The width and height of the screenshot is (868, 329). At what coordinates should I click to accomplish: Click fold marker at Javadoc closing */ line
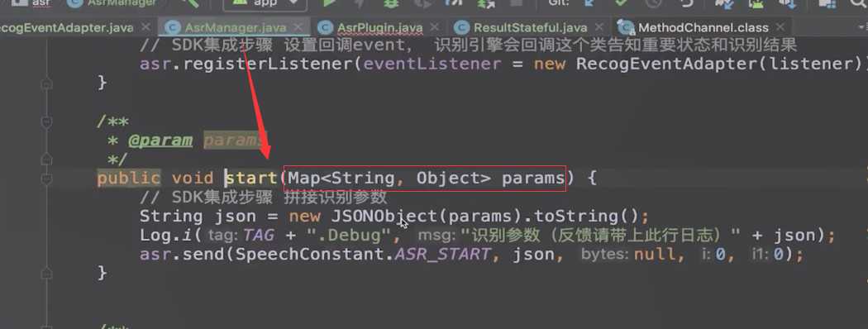[x=47, y=160]
